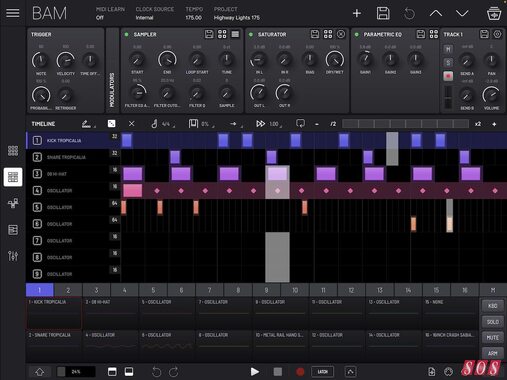
Task: Show top panel layout icon
Action: (112, 371)
